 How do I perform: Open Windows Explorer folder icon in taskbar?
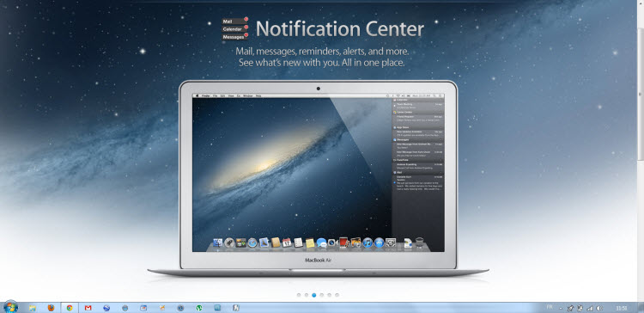pyautogui.click(x=33, y=308)
